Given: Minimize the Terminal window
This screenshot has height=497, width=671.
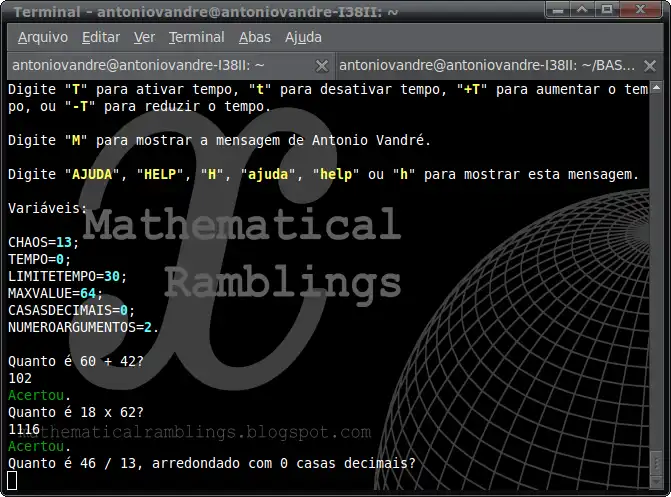Looking at the screenshot, I should (x=558, y=9).
